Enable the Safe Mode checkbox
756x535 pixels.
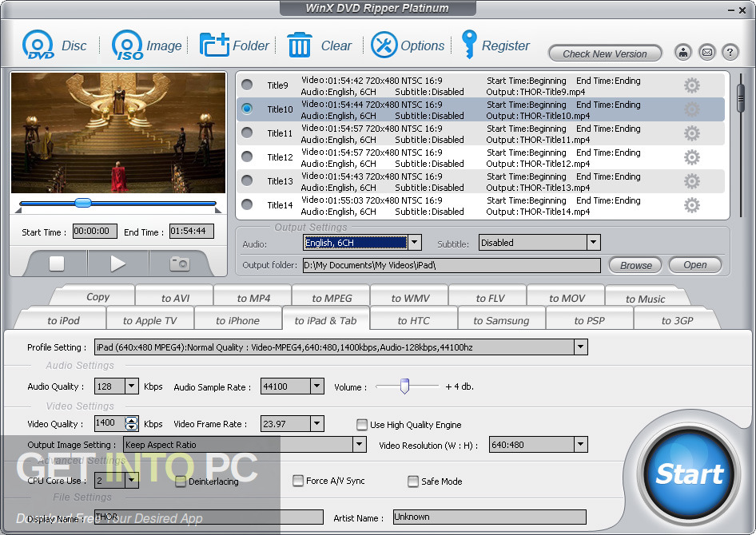click(412, 481)
